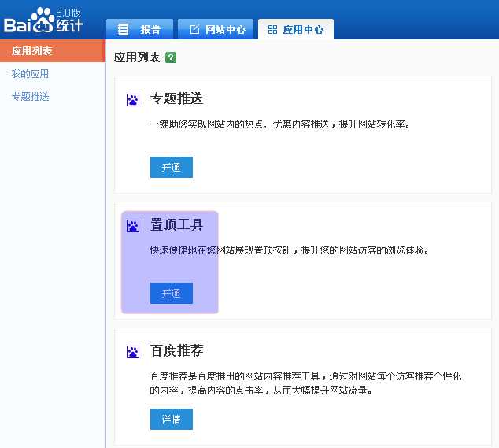Screen dimensions: 499x448
Task: Click the paw icon beside 置顶工具
Action: point(133,226)
